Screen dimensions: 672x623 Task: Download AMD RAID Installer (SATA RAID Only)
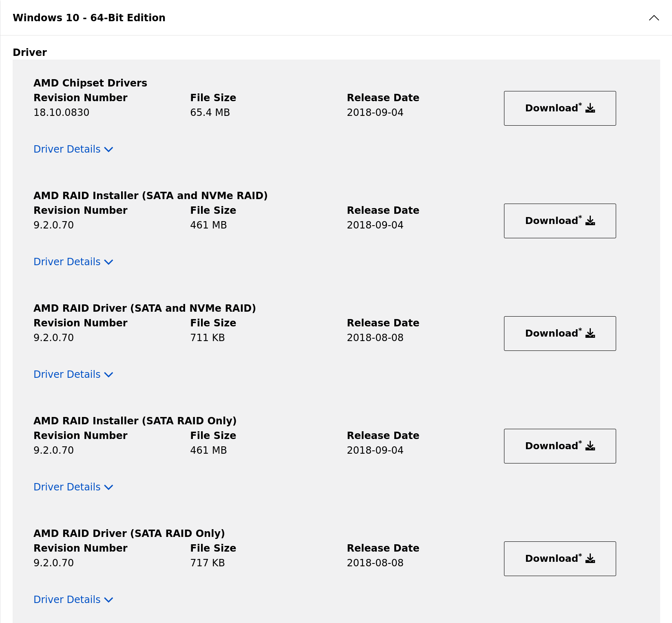(x=559, y=446)
